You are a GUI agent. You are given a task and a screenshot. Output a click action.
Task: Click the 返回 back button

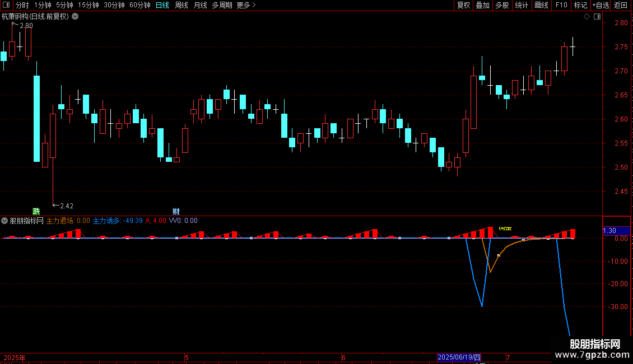click(x=621, y=5)
